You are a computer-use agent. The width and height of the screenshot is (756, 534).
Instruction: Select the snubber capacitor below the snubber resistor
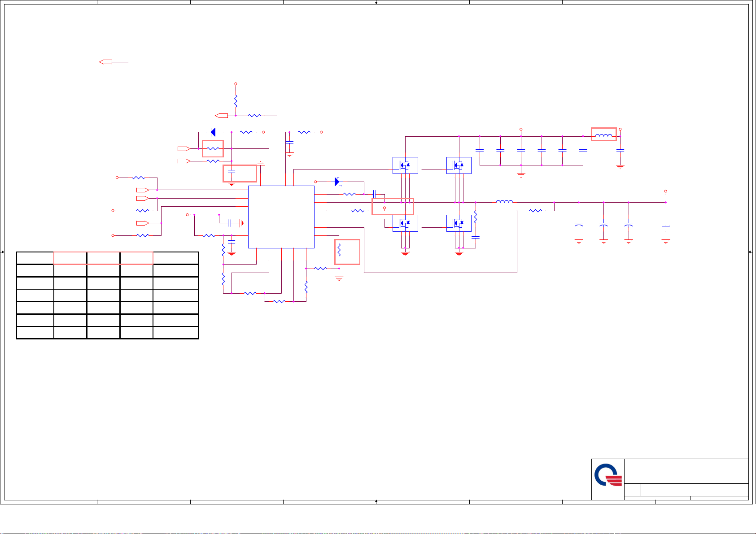point(476,236)
